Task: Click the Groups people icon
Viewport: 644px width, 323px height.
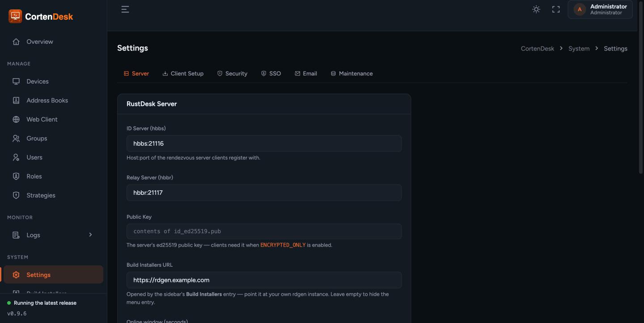Action: click(16, 138)
